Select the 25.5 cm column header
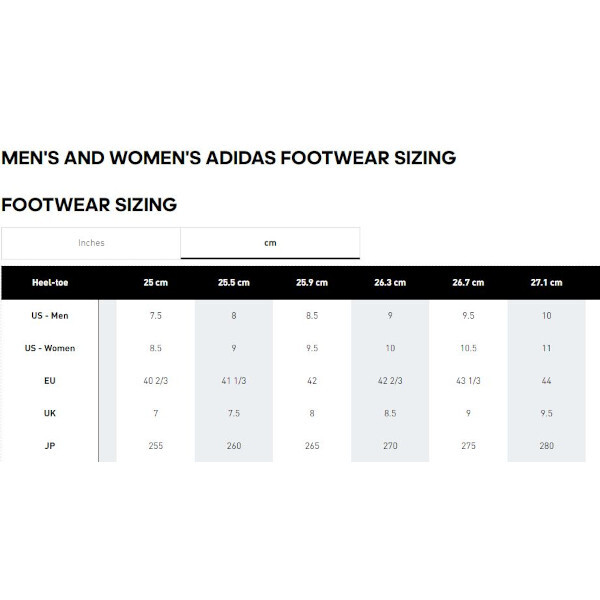 point(233,283)
